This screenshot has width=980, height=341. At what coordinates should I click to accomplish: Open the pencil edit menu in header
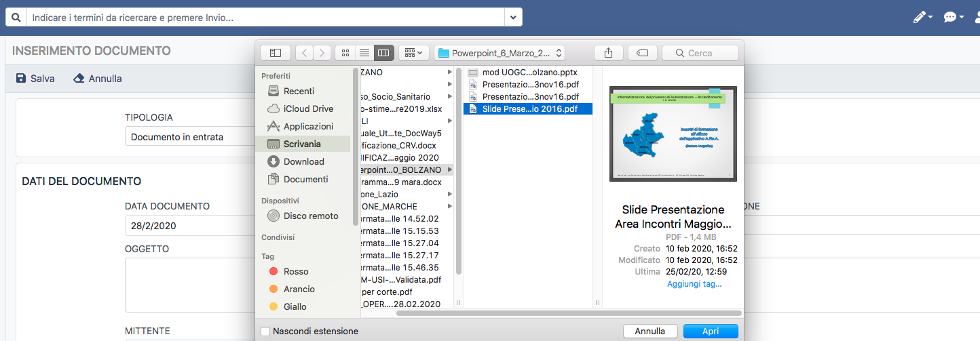coord(923,17)
